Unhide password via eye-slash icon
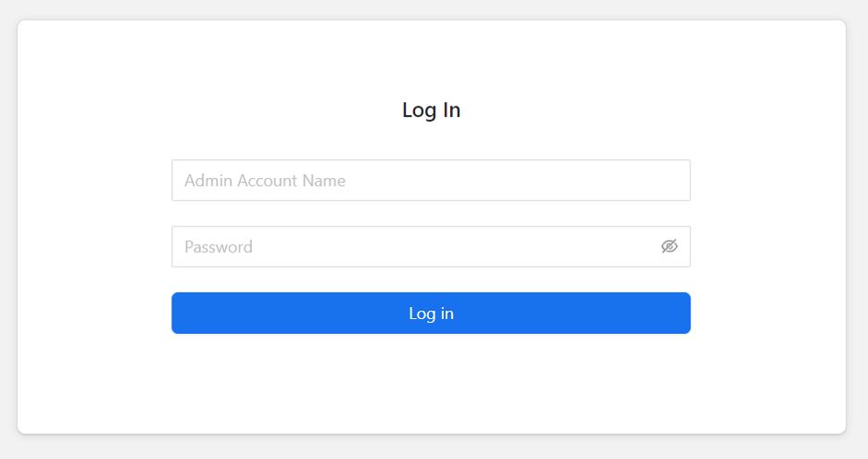Screen dimensions: 868x459 pyautogui.click(x=670, y=247)
